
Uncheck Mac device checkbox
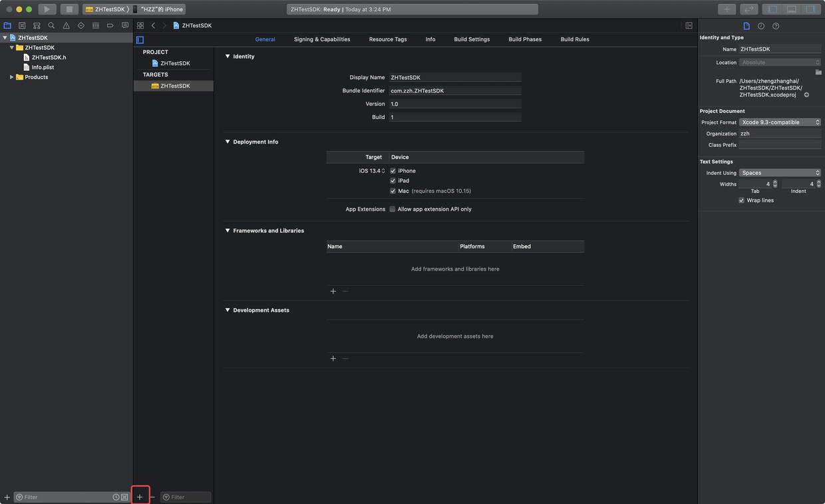pos(393,191)
